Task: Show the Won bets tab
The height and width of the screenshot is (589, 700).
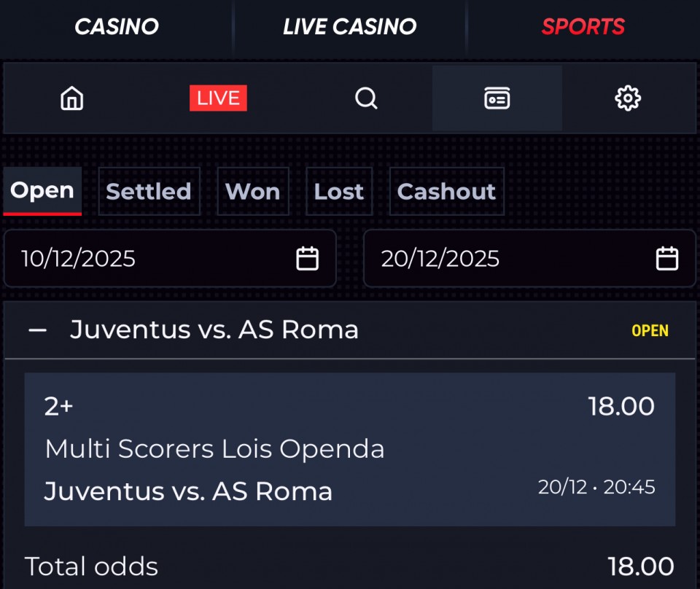Action: (x=253, y=192)
